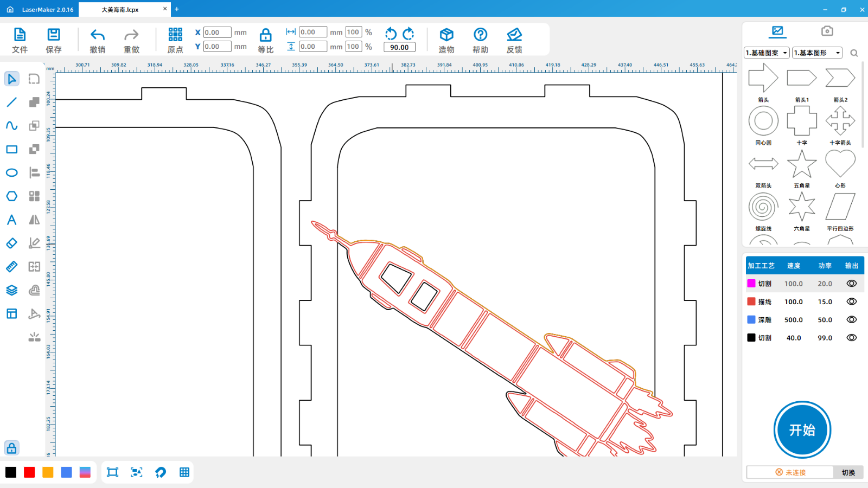Viewport: 868px width, 488px height.
Task: Select the line drawing tool
Action: 11,102
